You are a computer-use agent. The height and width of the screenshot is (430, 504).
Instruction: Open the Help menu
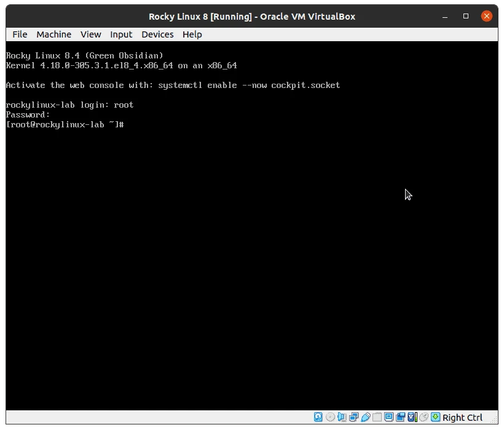click(192, 34)
